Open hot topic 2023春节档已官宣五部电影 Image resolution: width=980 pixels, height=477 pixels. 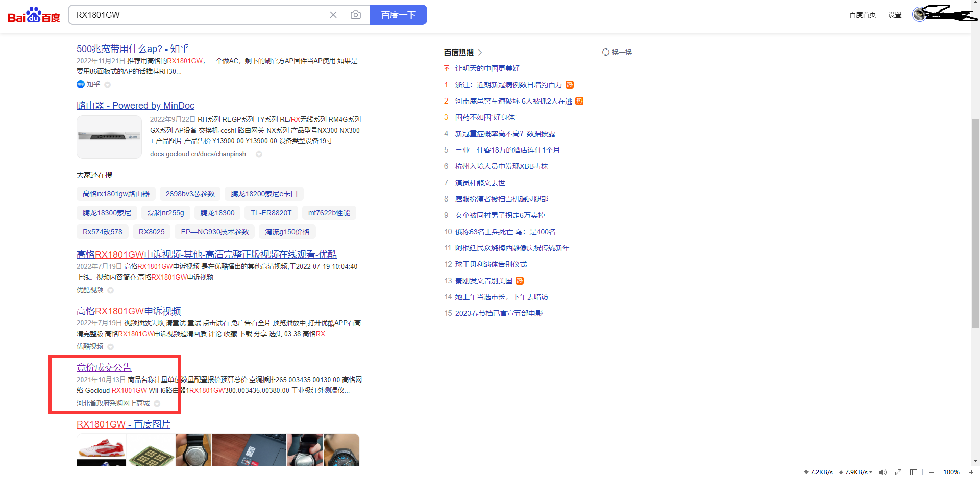pos(499,313)
